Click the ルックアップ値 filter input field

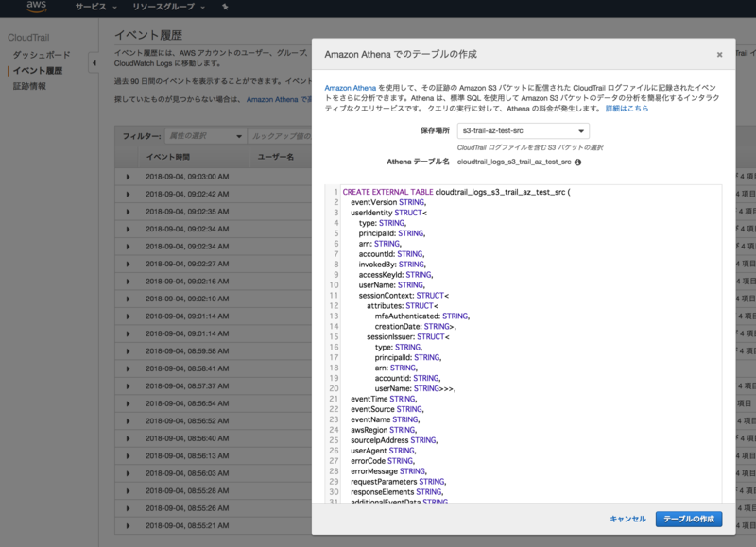coord(281,136)
